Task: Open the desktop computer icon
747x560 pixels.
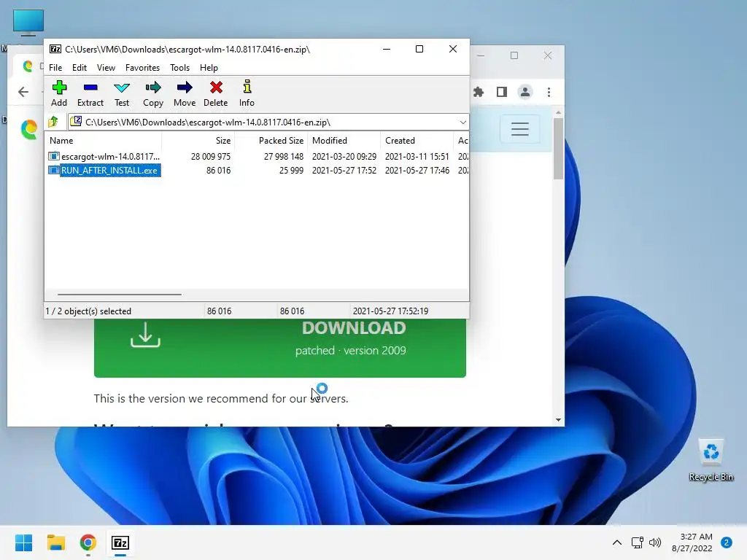Action: pyautogui.click(x=28, y=23)
